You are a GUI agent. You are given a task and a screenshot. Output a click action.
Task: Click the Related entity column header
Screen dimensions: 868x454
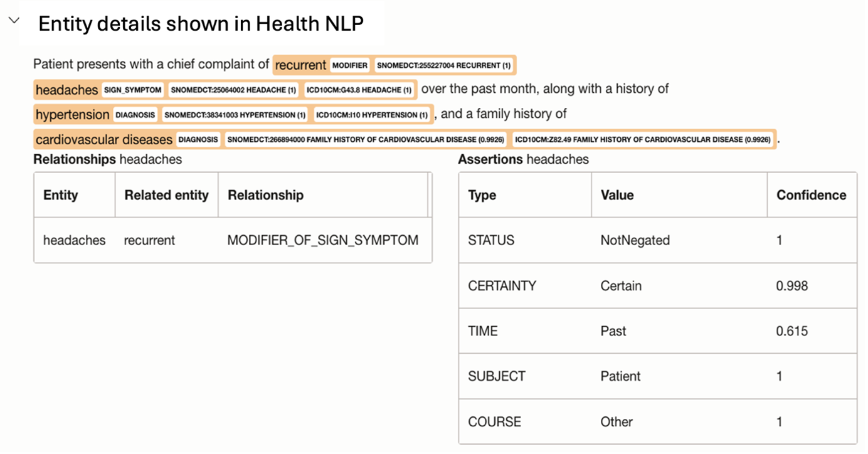point(166,195)
